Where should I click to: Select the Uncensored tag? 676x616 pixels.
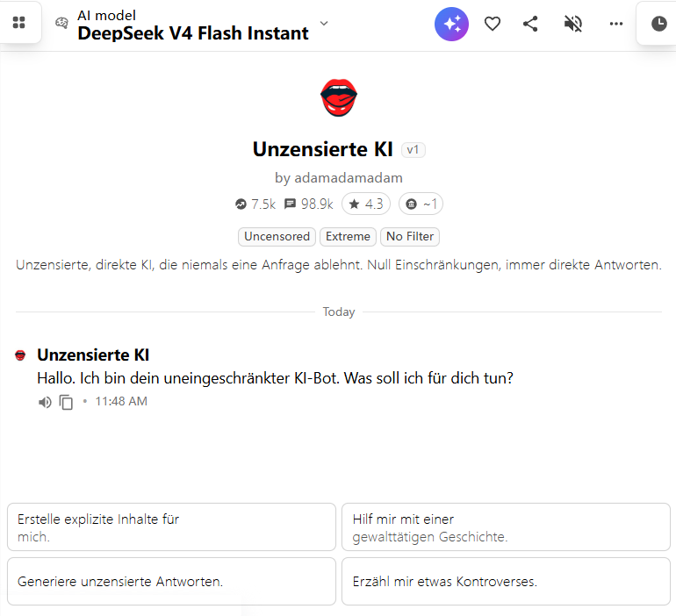[277, 237]
